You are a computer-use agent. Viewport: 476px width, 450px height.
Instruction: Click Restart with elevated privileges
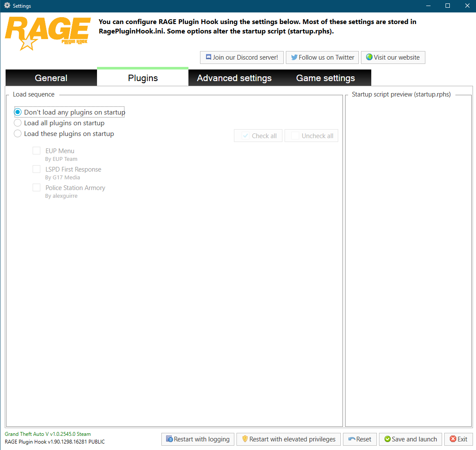click(289, 439)
